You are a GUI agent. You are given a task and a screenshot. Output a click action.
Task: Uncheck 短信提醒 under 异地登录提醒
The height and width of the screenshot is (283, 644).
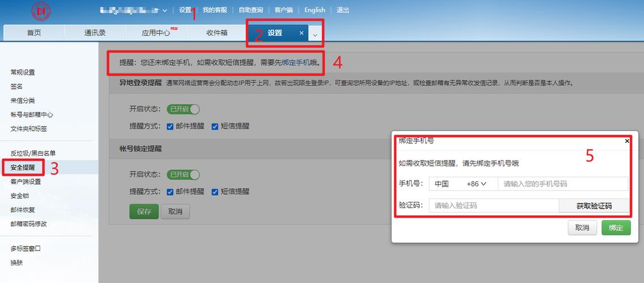click(215, 126)
